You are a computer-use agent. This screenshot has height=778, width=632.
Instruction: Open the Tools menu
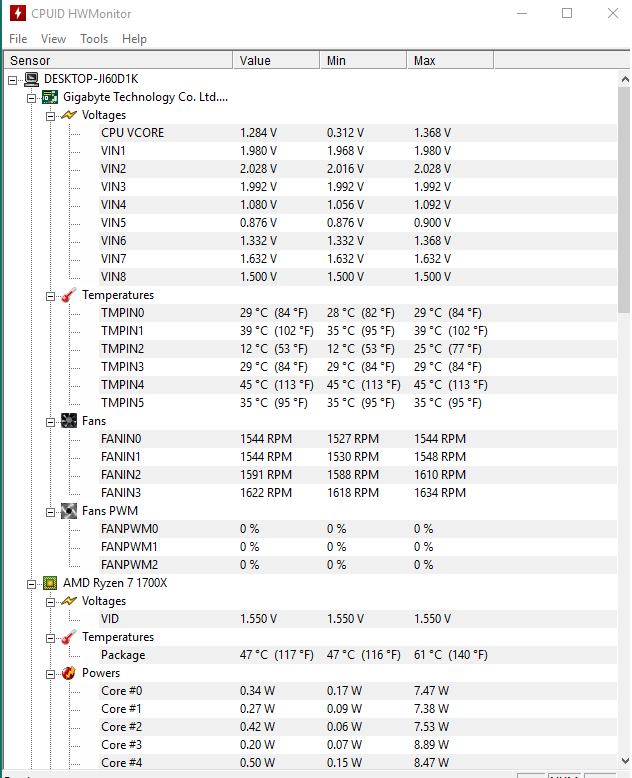94,39
